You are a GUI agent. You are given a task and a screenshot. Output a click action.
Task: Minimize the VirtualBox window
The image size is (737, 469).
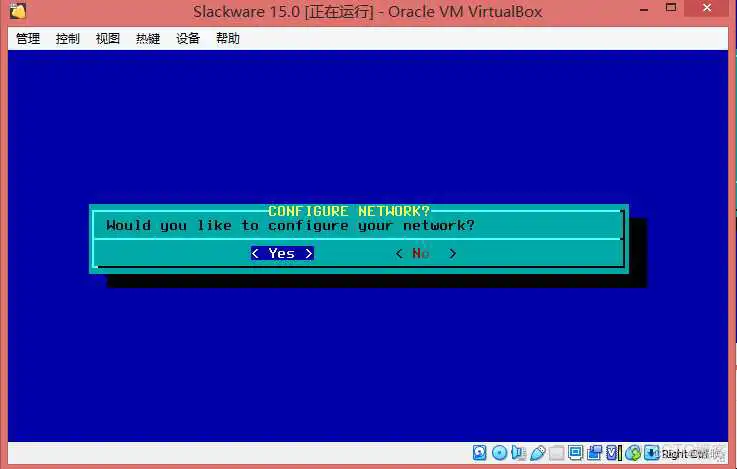pos(644,9)
